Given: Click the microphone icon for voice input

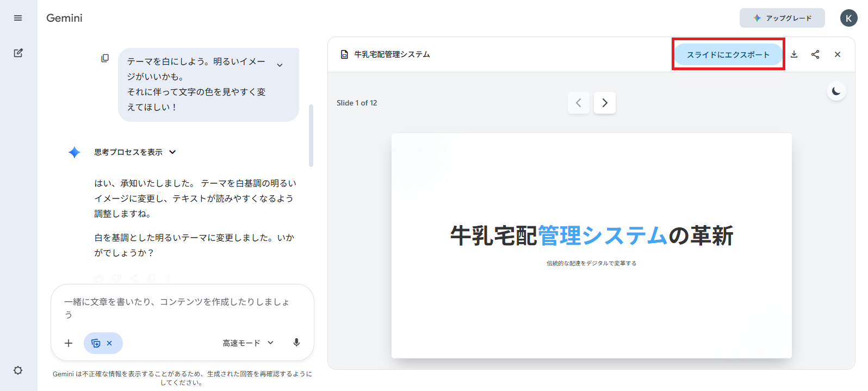Looking at the screenshot, I should [296, 343].
